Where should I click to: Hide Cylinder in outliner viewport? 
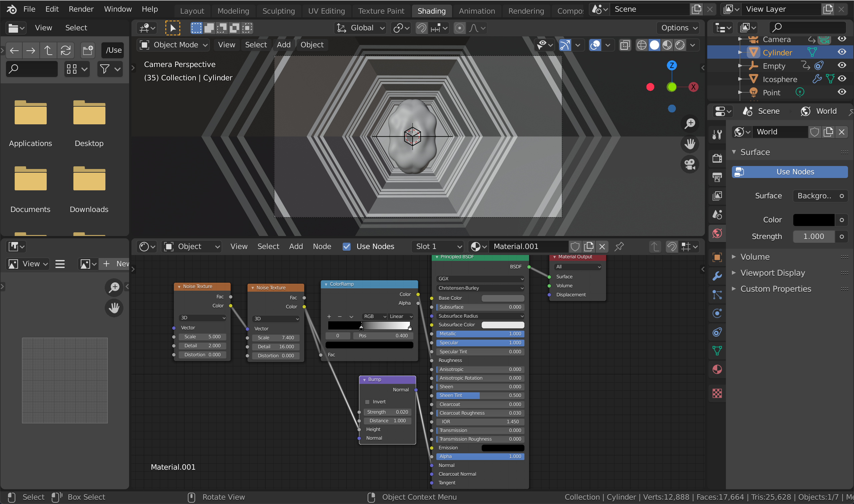tap(841, 52)
